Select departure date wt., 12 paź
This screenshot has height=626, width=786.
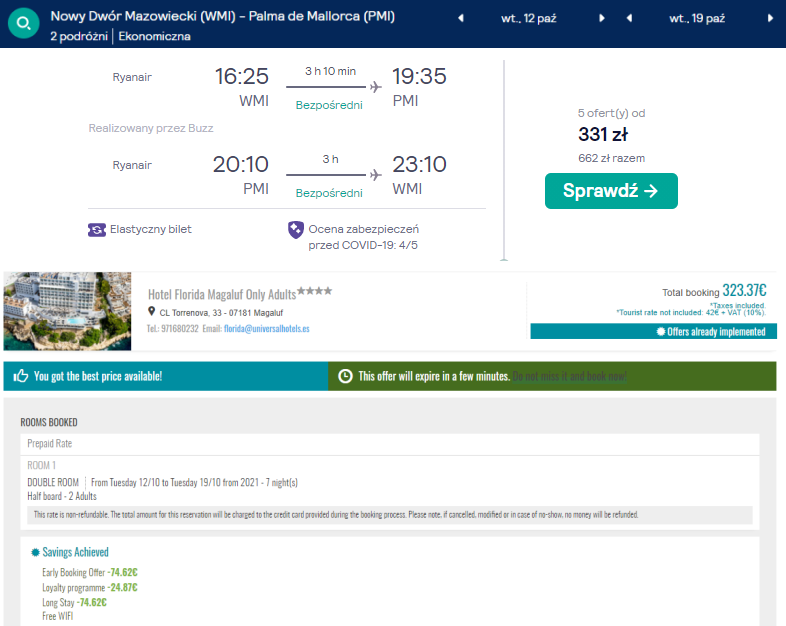pos(528,19)
